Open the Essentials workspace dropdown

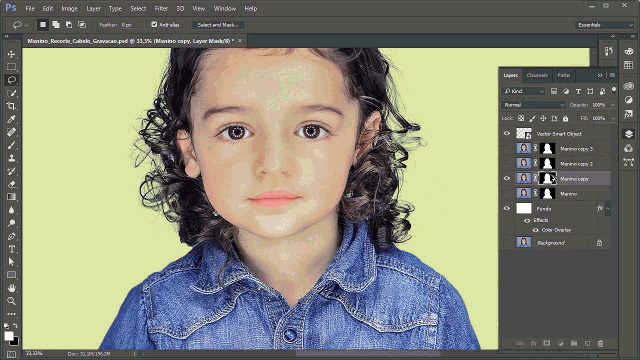[604, 25]
